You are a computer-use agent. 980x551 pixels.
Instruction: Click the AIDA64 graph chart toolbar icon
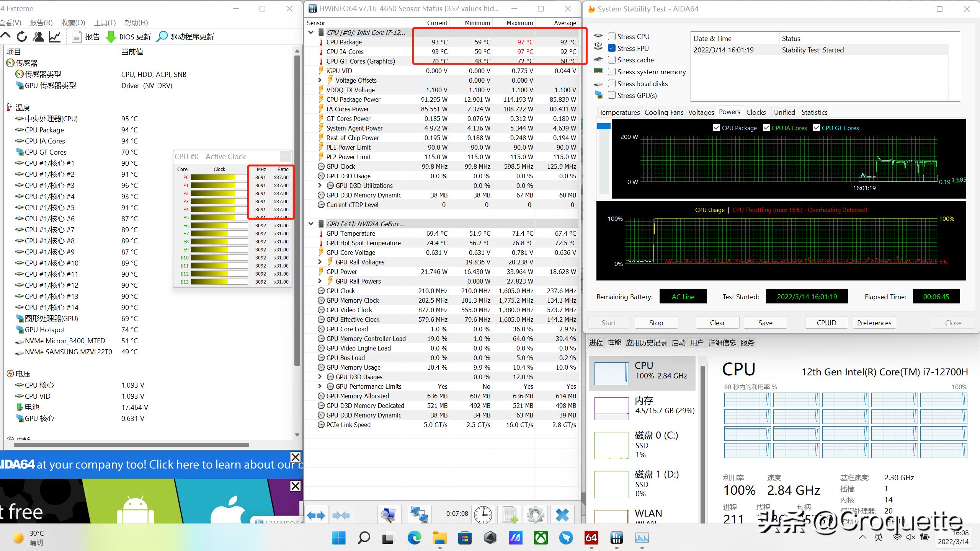(55, 37)
